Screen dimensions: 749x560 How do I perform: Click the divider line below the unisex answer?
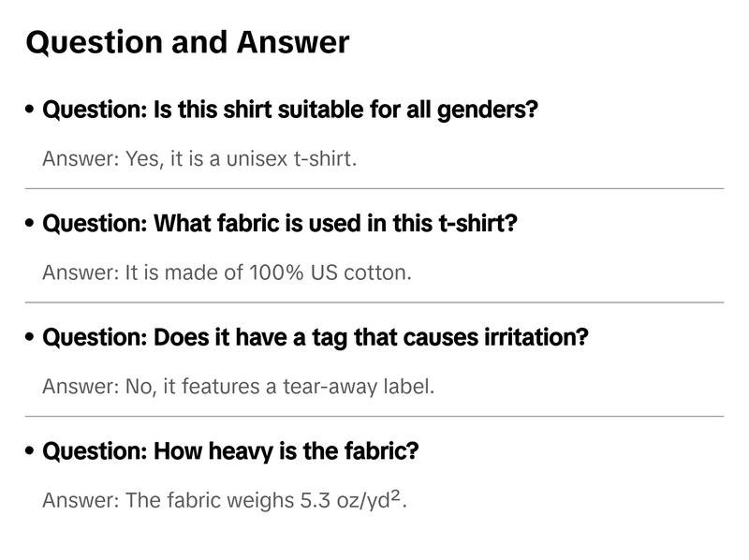pyautogui.click(x=374, y=188)
